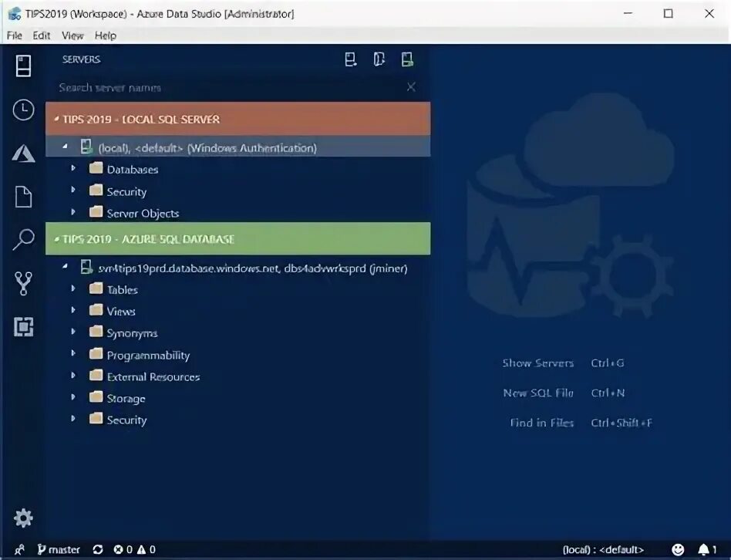
Task: Click the Synchronize Changes icon in status bar
Action: pyautogui.click(x=97, y=550)
